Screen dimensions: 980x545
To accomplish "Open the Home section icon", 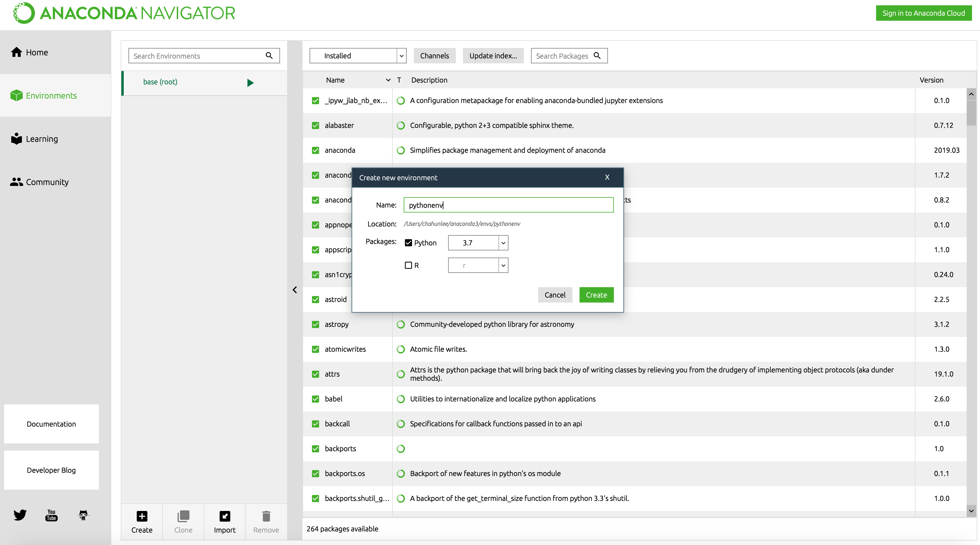I will (x=16, y=52).
